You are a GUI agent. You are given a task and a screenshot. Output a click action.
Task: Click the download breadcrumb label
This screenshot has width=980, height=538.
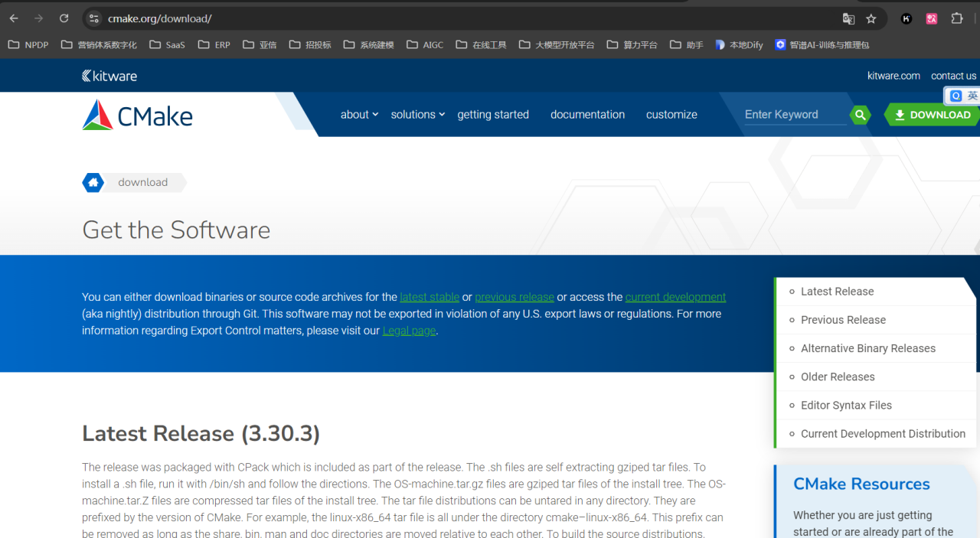pyautogui.click(x=143, y=182)
